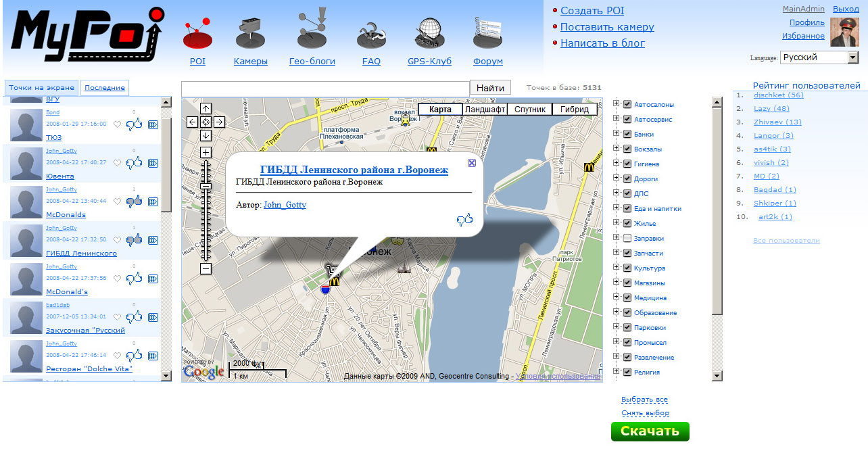The height and width of the screenshot is (453, 868).
Task: Add ТЮЗ to favorites heart
Action: pyautogui.click(x=117, y=124)
